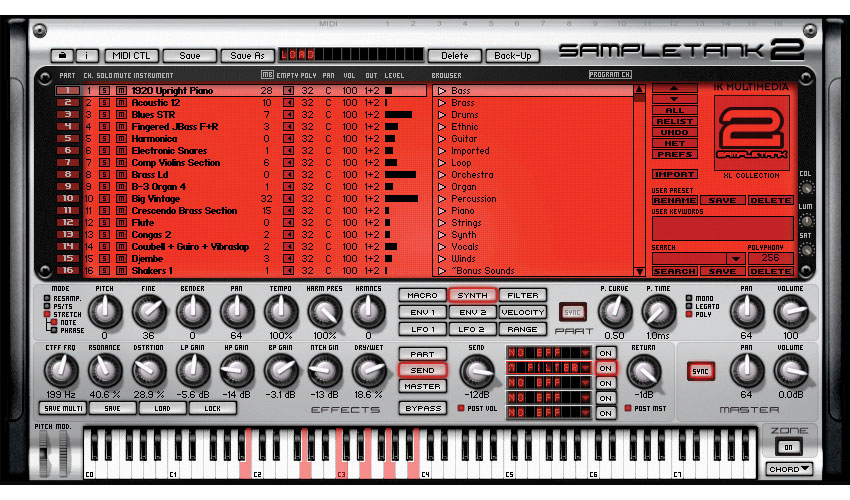Select LEGATO voice mode
This screenshot has width=850, height=500.
tap(688, 306)
